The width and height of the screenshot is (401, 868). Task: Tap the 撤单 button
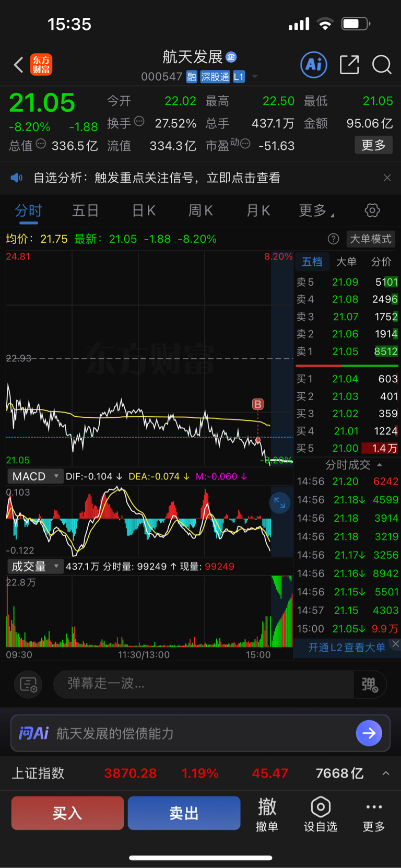click(x=267, y=815)
